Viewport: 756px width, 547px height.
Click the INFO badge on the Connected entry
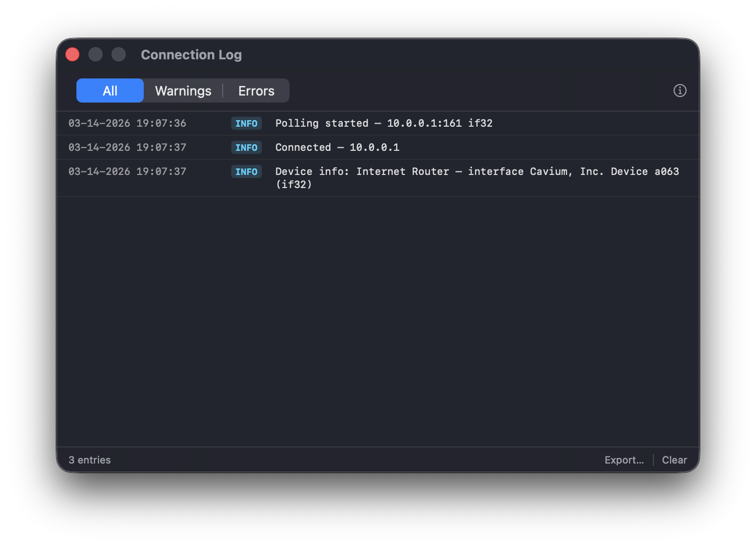(x=246, y=147)
